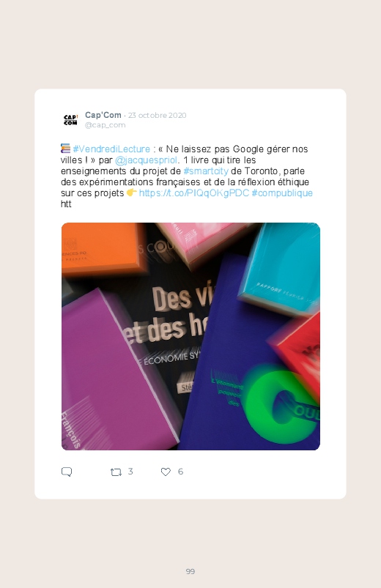Screen dimensions: 381x588
Task: Open the t.co/PIQqOKgPDC link
Action: pyautogui.click(x=194, y=193)
